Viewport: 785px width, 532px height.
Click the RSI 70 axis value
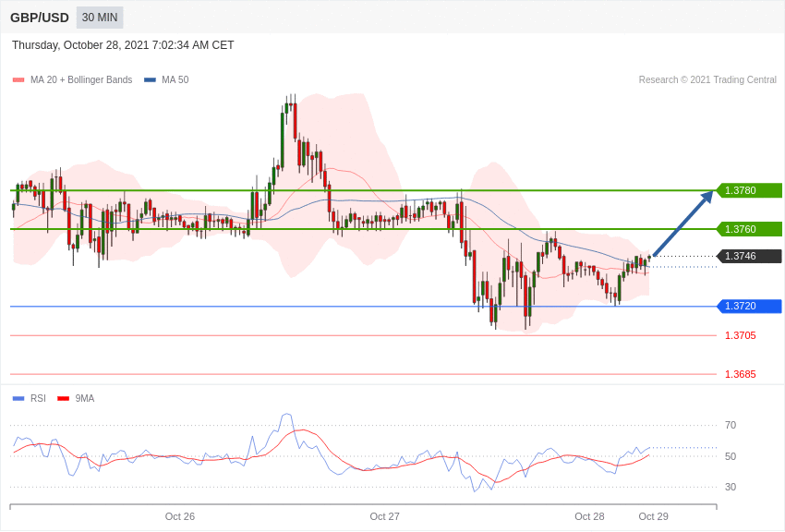tap(731, 426)
